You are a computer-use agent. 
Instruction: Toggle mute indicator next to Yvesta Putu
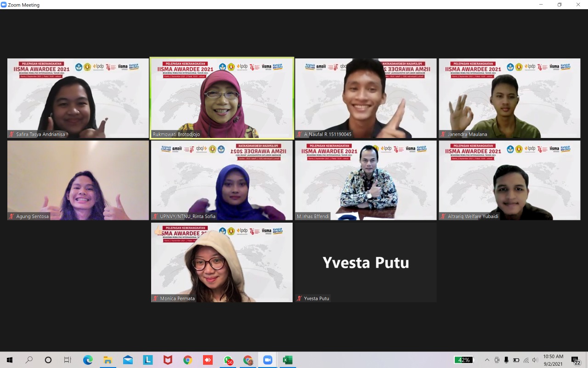pyautogui.click(x=300, y=298)
